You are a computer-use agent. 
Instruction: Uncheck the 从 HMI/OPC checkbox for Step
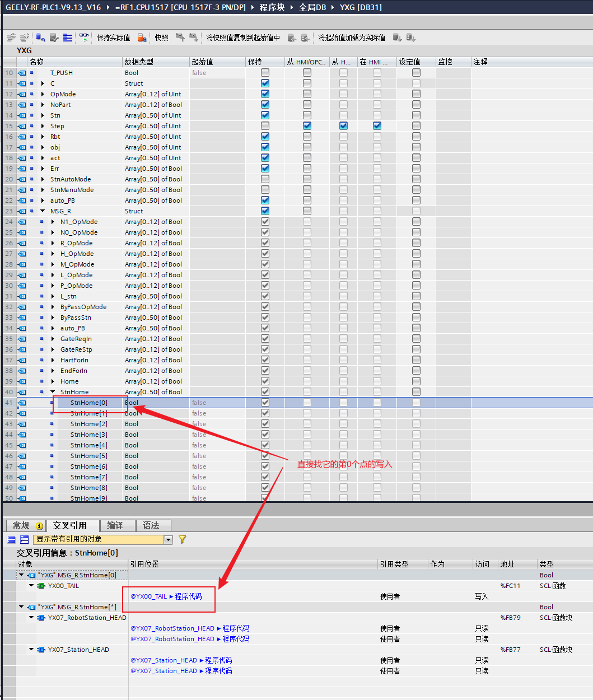click(307, 126)
